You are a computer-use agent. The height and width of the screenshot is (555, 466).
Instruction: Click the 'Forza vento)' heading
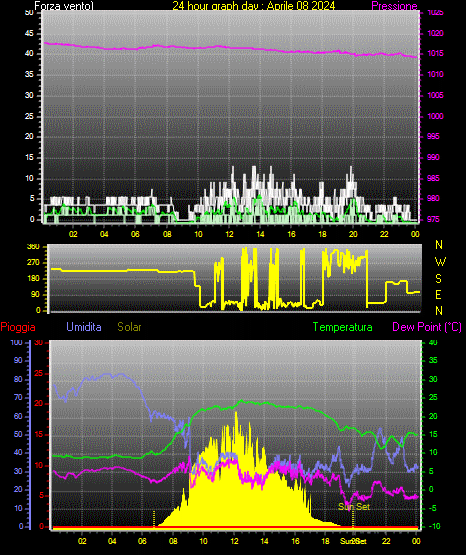[64, 6]
